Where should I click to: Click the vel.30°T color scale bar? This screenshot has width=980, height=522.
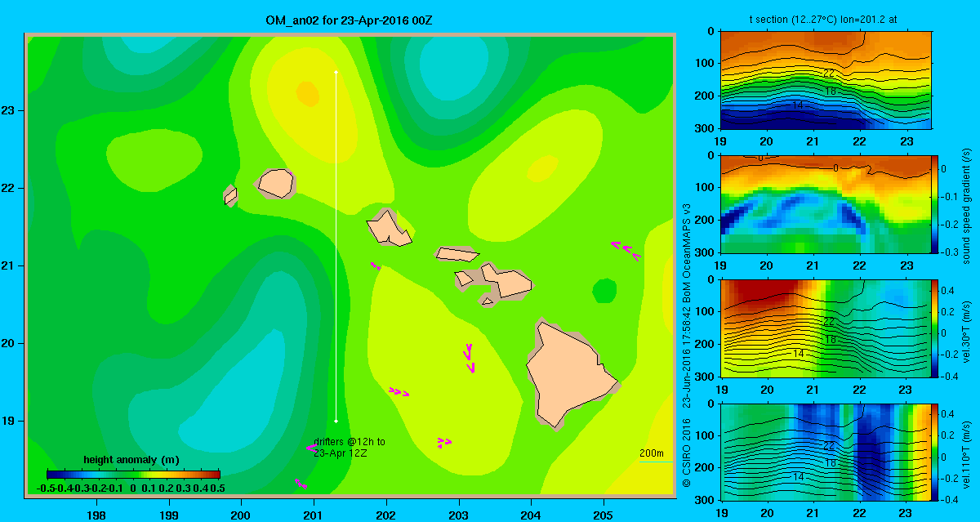(x=935, y=328)
